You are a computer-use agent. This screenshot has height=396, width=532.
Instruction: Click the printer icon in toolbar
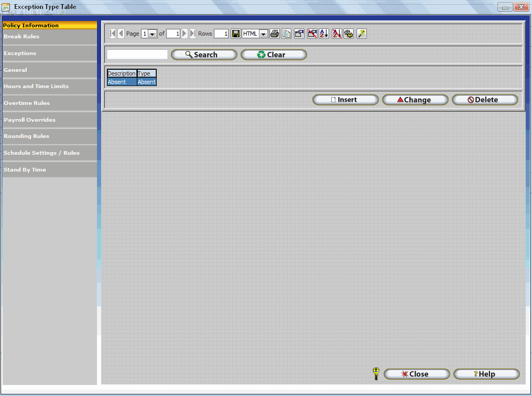(x=275, y=34)
